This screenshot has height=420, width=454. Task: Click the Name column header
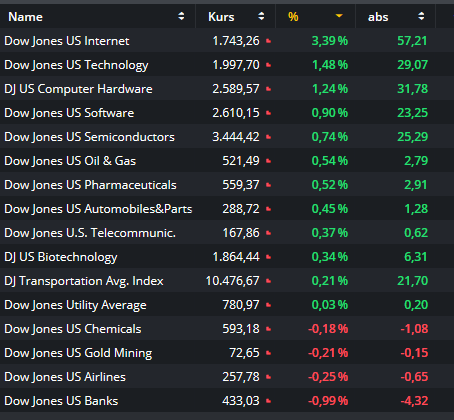(x=25, y=17)
